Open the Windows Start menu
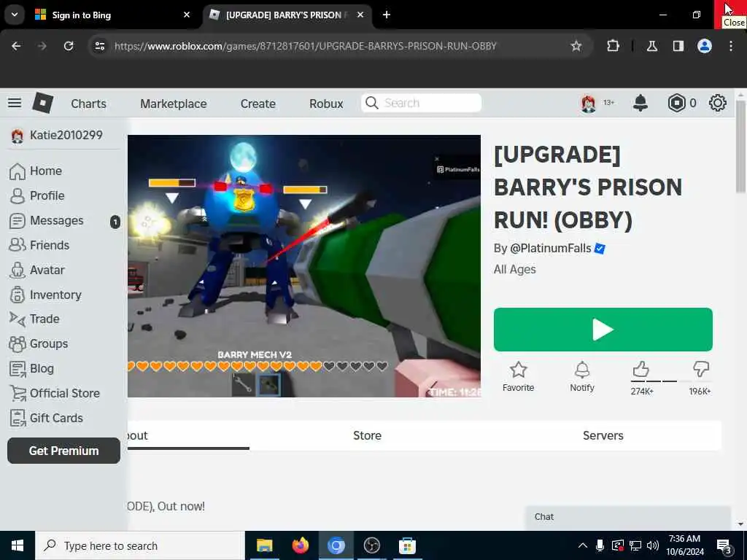 [18, 545]
